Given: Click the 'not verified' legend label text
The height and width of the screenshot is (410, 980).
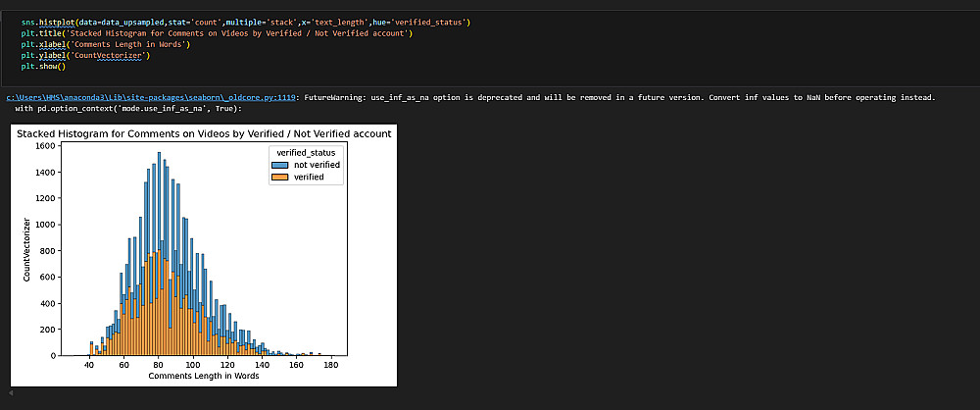Looking at the screenshot, I should coord(317,165).
